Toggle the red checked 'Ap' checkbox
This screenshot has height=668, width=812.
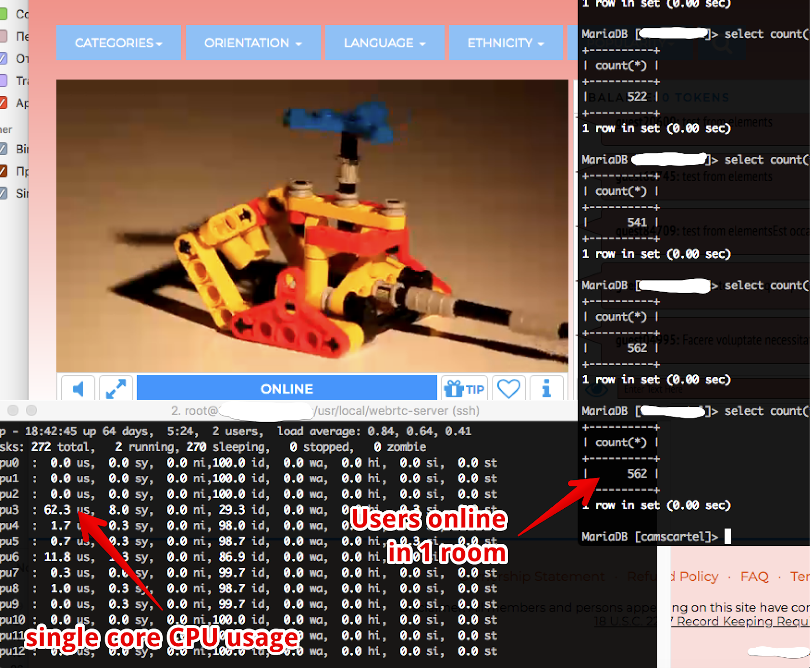pyautogui.click(x=3, y=103)
